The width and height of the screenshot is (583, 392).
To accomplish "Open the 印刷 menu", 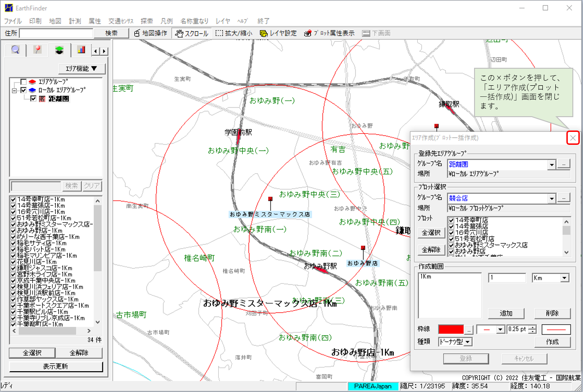I will pyautogui.click(x=36, y=21).
